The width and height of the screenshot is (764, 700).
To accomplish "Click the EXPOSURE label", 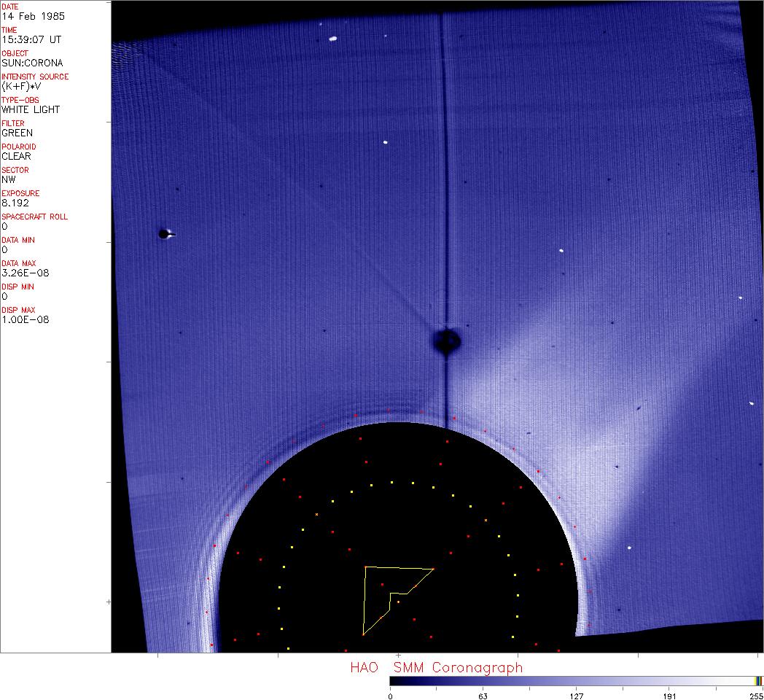I will (20, 194).
